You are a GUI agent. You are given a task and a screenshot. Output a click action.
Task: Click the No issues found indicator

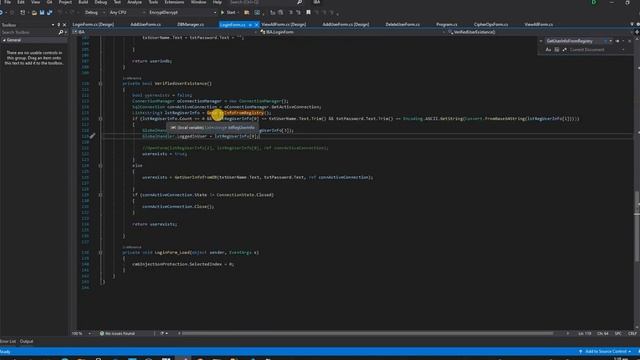(x=117, y=333)
